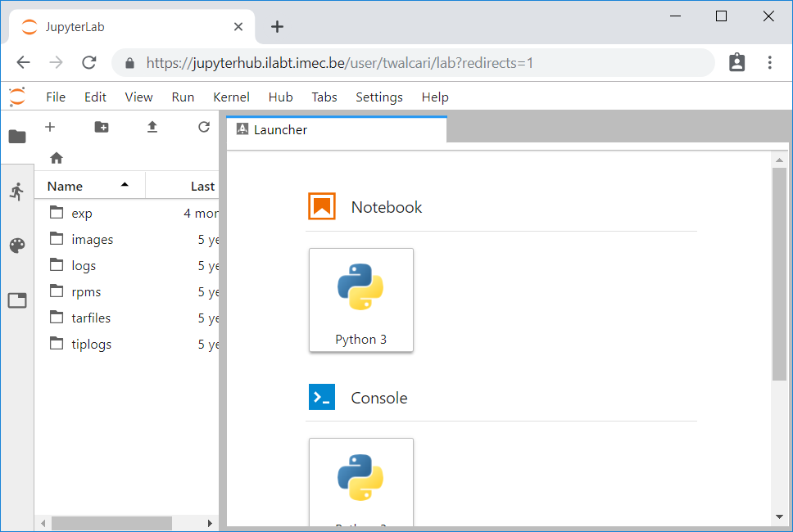Click the tiplogs folder name
This screenshot has width=793, height=532.
(x=91, y=345)
